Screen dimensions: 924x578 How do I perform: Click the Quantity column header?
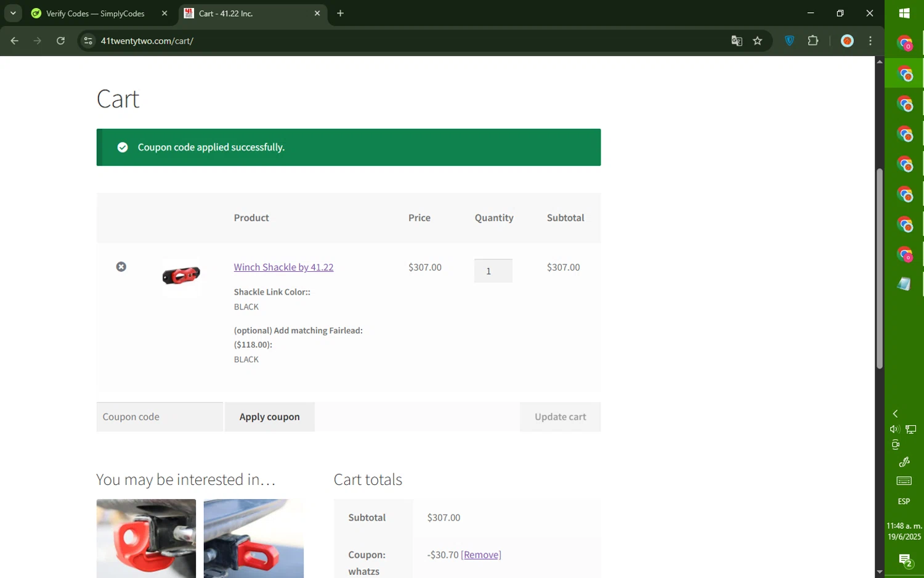[x=494, y=218]
